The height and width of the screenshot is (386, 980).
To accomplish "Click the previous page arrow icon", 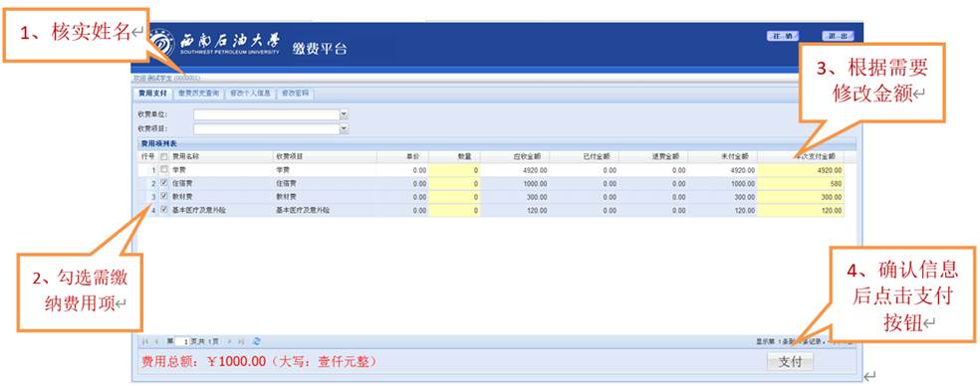I will [156, 341].
